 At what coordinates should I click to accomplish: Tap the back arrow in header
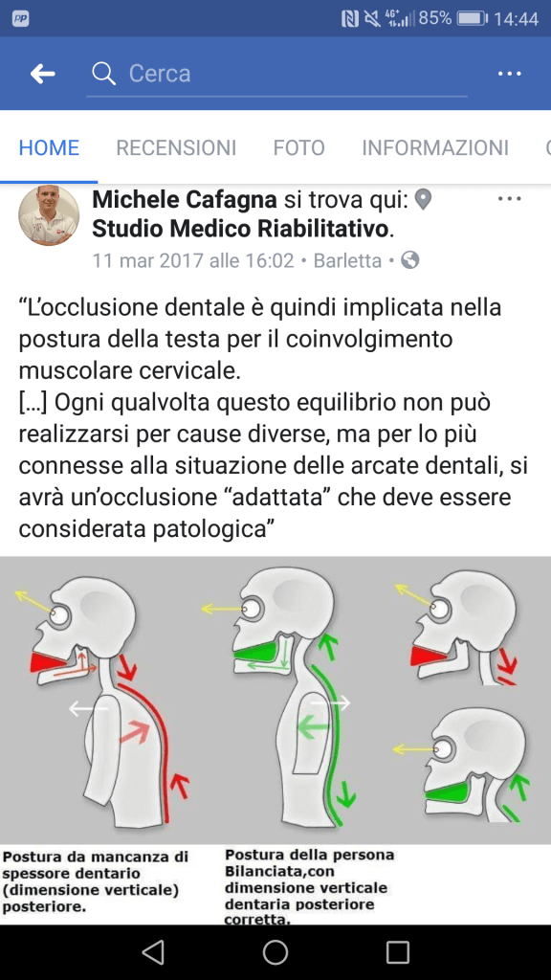coord(42,74)
